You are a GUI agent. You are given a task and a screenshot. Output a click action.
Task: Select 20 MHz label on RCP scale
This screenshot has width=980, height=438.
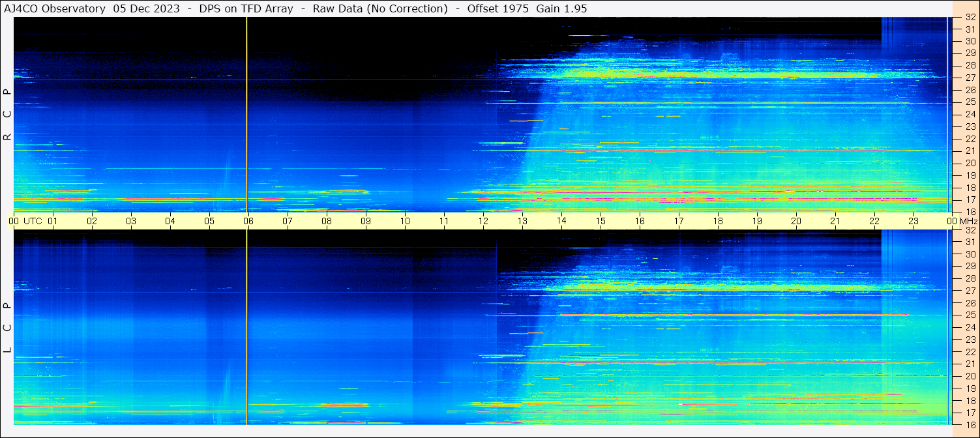(970, 163)
